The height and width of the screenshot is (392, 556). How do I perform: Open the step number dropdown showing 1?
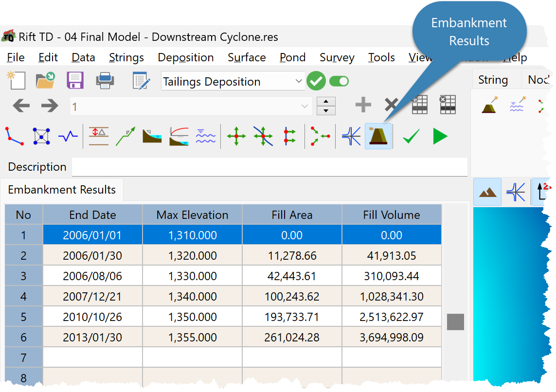click(x=191, y=106)
